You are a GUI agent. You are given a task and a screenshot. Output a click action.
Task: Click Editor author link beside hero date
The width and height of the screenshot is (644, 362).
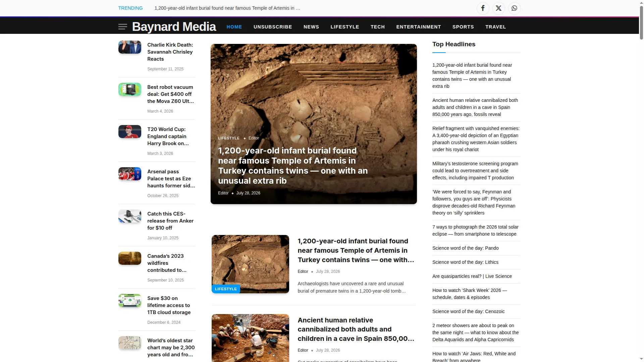[223, 193]
